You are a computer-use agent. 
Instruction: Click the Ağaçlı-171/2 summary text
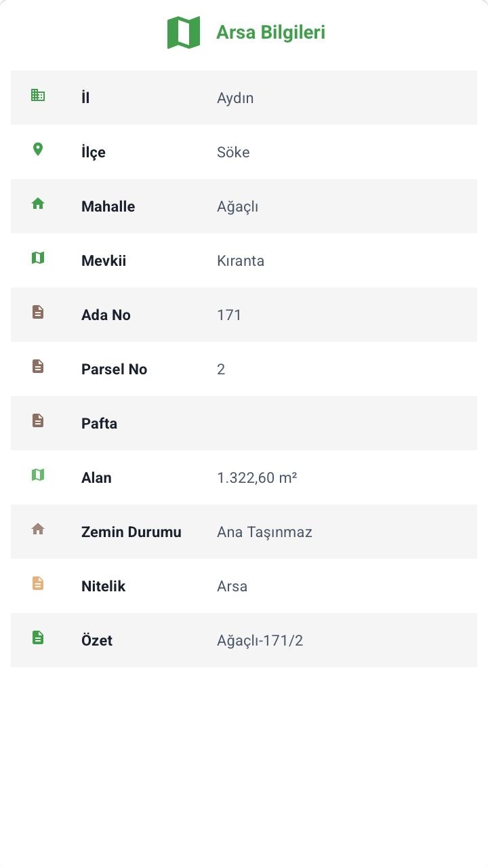[260, 640]
